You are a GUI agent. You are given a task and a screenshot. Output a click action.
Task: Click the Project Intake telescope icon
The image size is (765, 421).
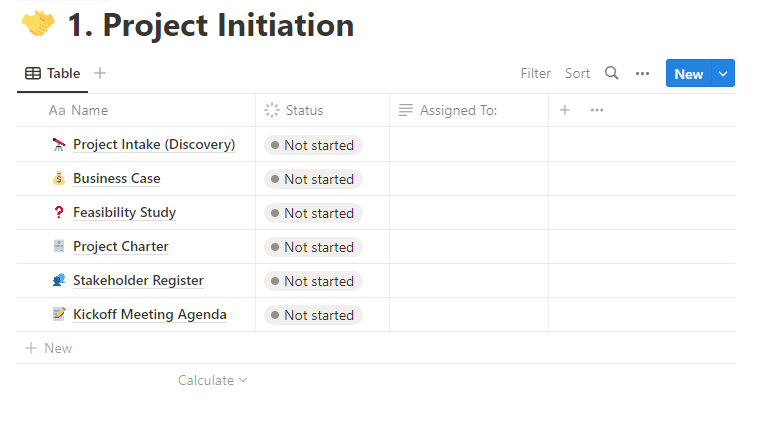tap(59, 145)
